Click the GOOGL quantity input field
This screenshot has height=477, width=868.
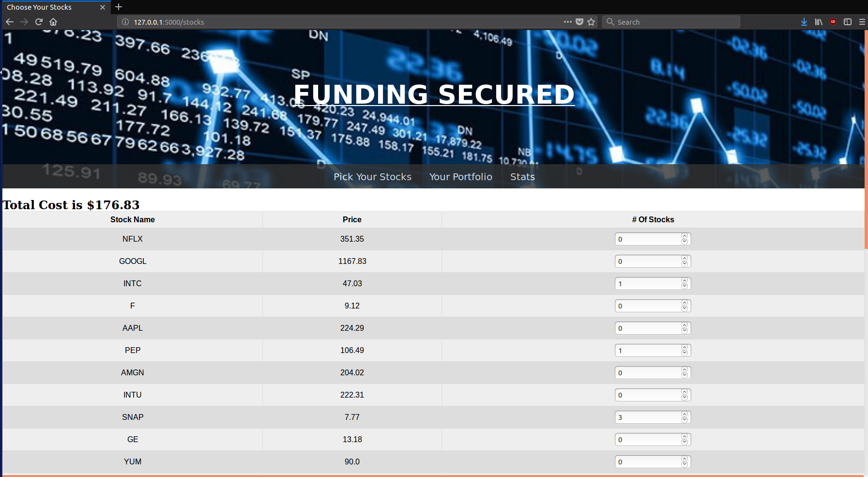pos(653,261)
